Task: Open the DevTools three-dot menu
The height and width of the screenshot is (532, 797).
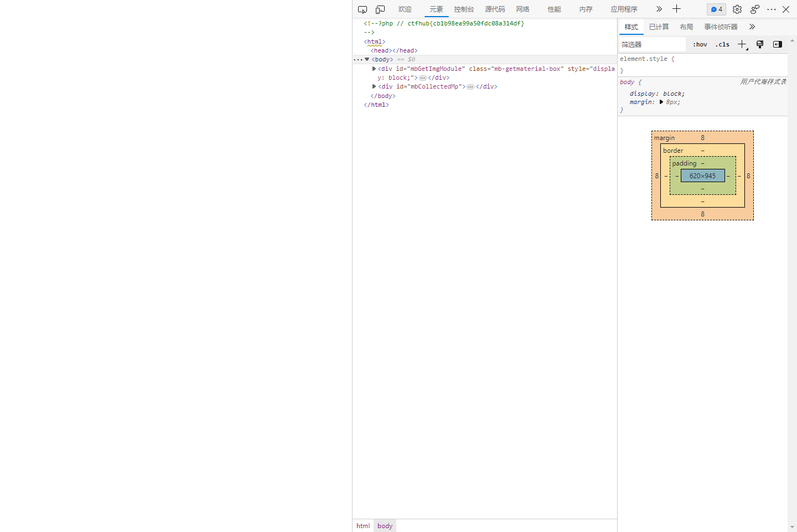Action: click(x=772, y=9)
